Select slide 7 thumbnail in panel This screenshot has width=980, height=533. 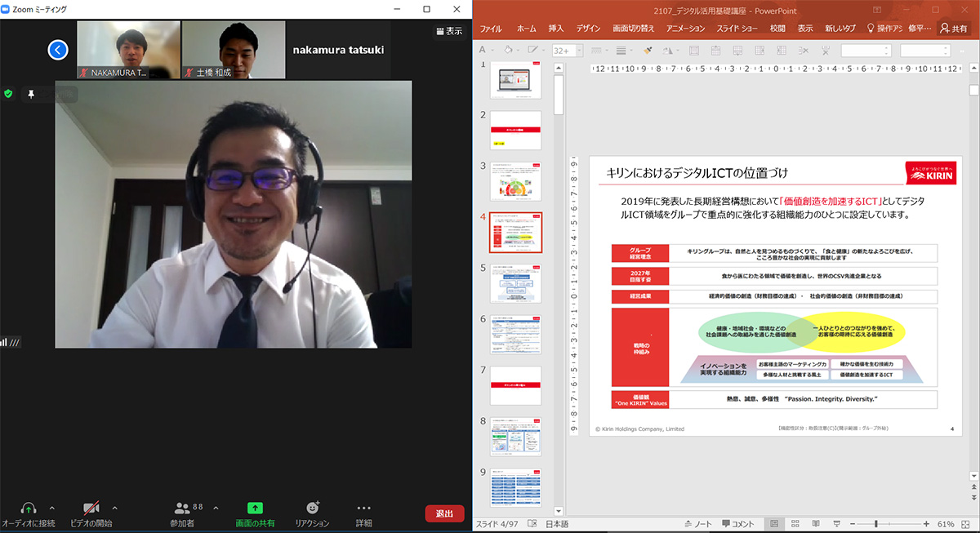pyautogui.click(x=515, y=385)
